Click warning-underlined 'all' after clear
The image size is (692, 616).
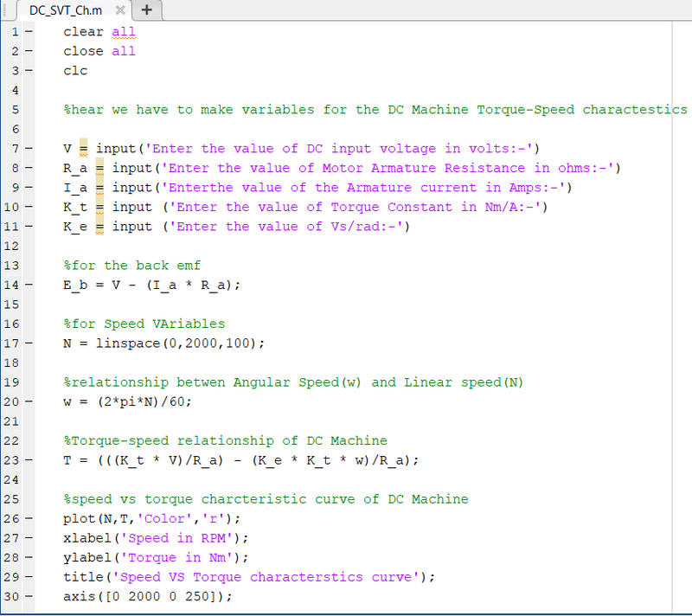(124, 32)
